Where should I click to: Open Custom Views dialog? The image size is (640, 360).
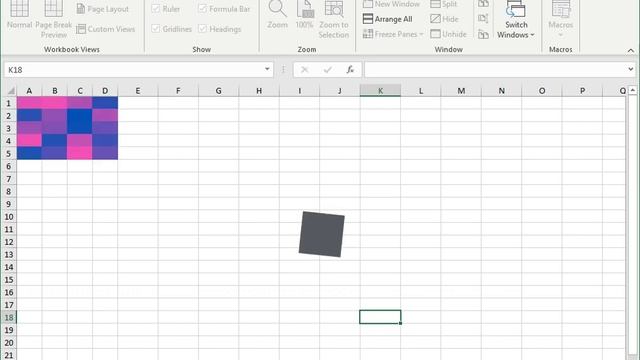105,29
